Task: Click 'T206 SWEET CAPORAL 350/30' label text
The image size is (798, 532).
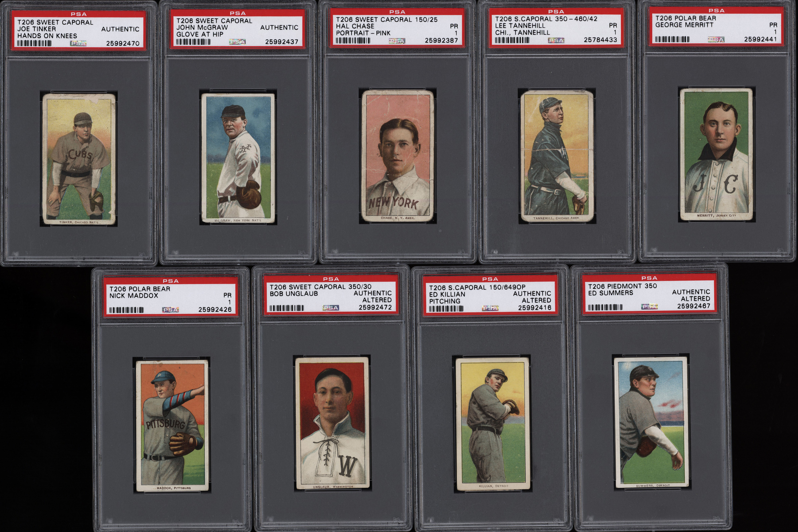Action: pos(320,287)
